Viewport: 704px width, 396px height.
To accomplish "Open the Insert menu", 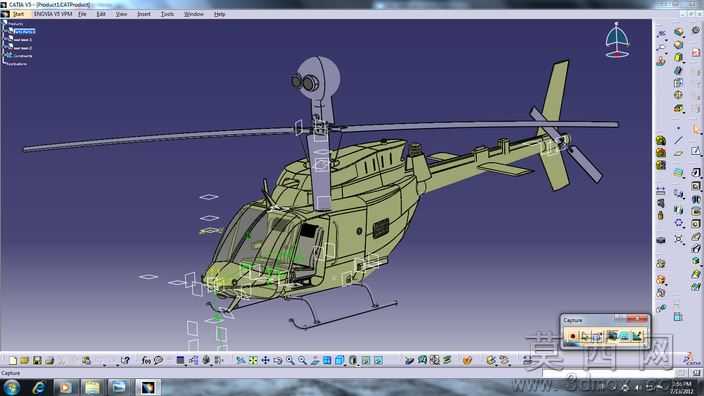I will click(x=144, y=14).
